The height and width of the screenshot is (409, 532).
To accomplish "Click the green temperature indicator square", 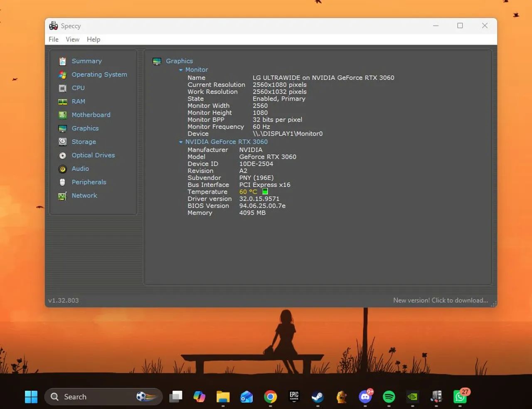I will [265, 191].
